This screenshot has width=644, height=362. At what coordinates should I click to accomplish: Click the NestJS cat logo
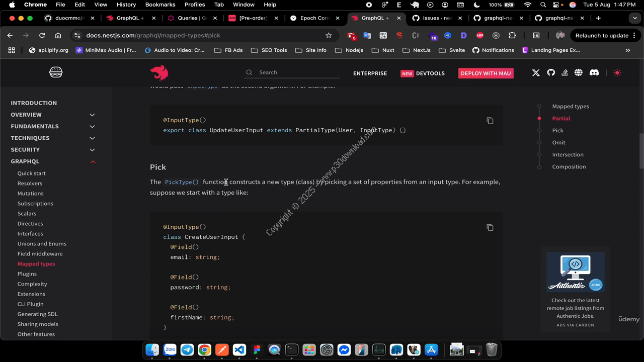[159, 73]
